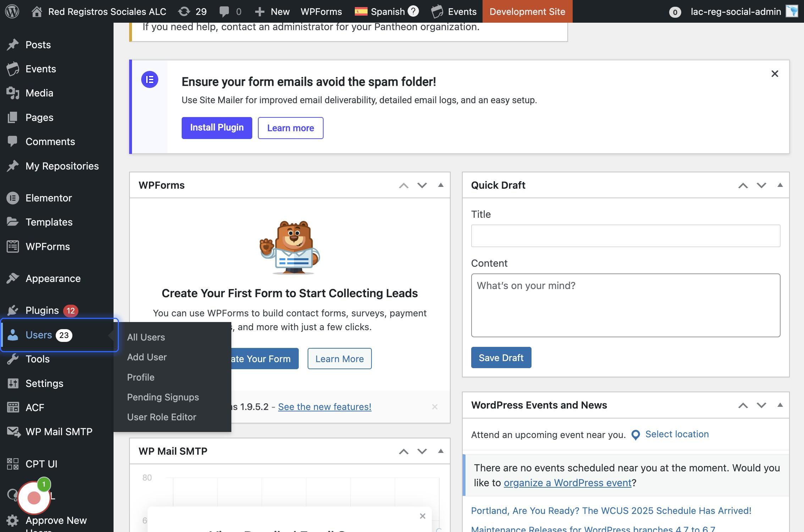Click the WordPress logo icon
This screenshot has width=804, height=532.
click(12, 11)
